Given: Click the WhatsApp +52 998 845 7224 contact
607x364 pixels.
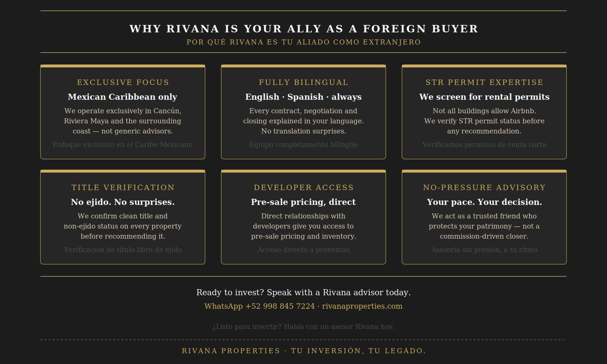Looking at the screenshot, I should [259, 306].
